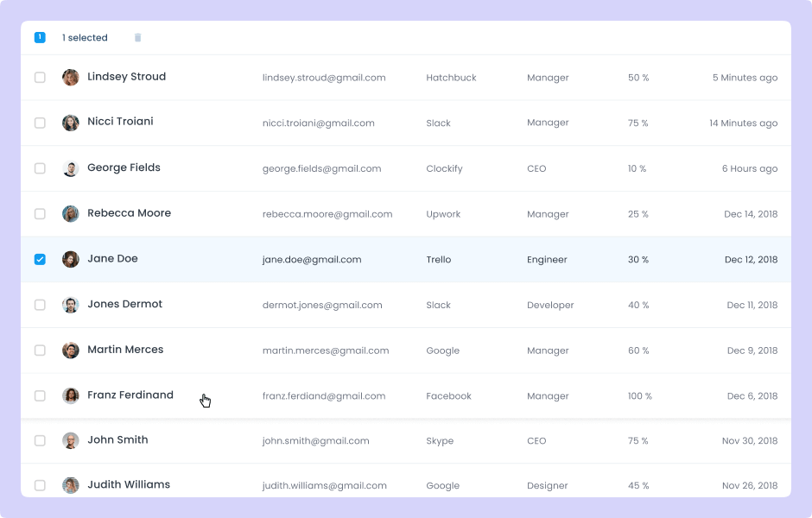Open email link george.fields@gmail.com
The width and height of the screenshot is (812, 518).
(x=321, y=169)
